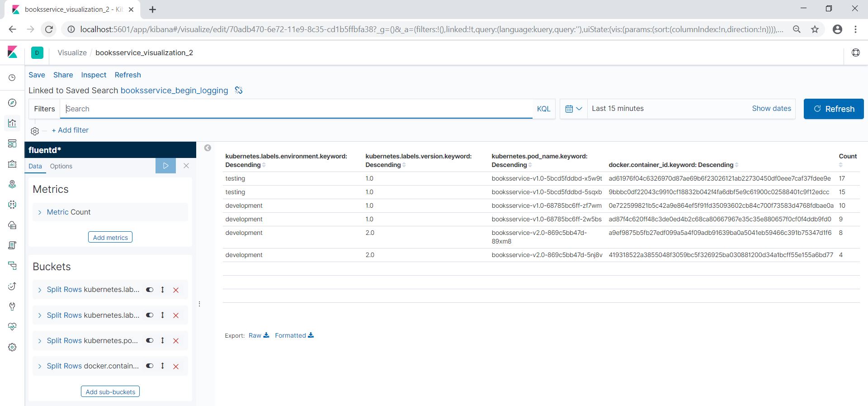Discard changes with the X icon
Image resolution: width=868 pixels, height=406 pixels.
coord(186,166)
